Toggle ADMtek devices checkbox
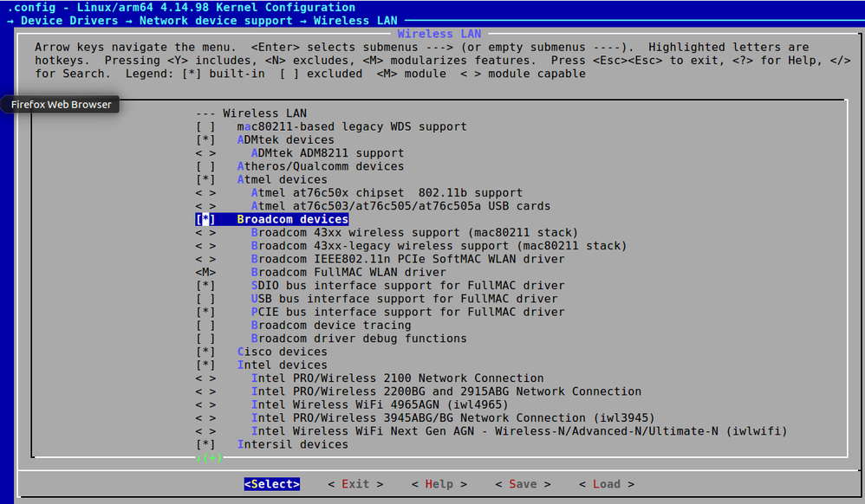Image resolution: width=865 pixels, height=504 pixels. [205, 140]
